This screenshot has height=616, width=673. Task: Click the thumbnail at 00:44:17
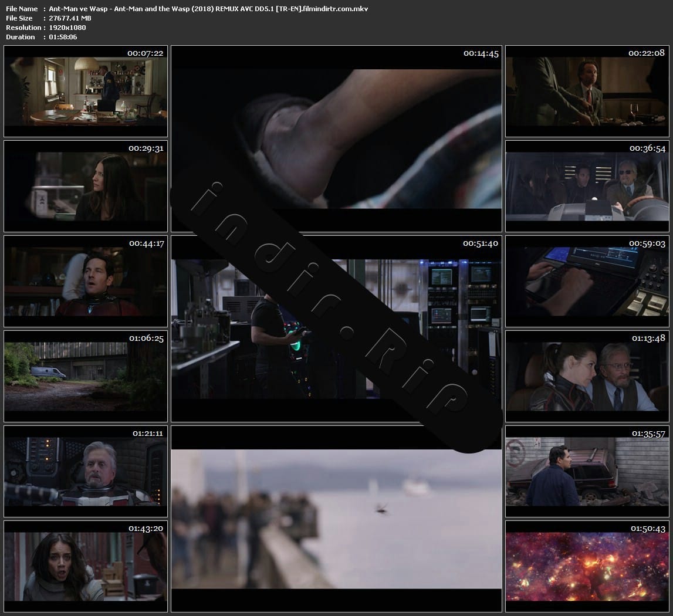coord(86,281)
